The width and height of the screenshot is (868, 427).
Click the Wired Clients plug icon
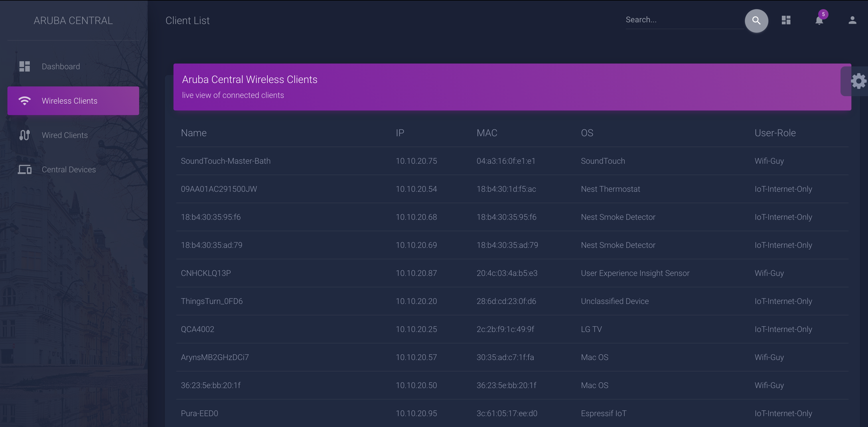pyautogui.click(x=25, y=135)
